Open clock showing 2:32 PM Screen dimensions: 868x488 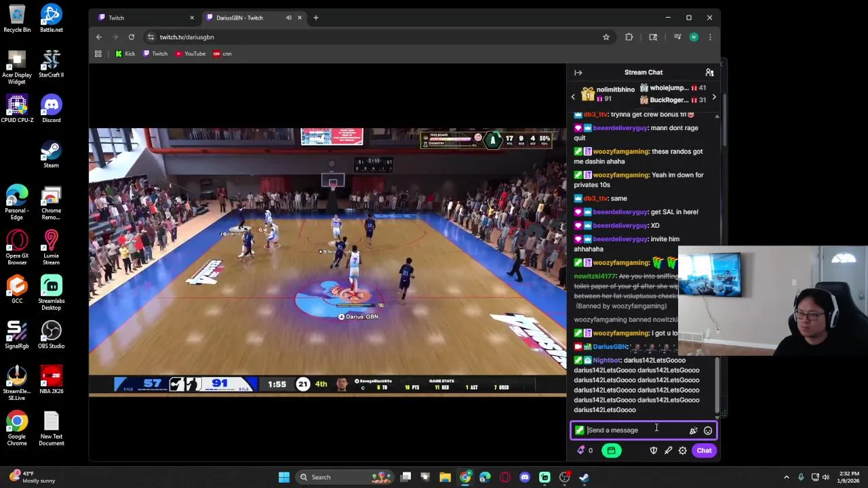(x=848, y=477)
